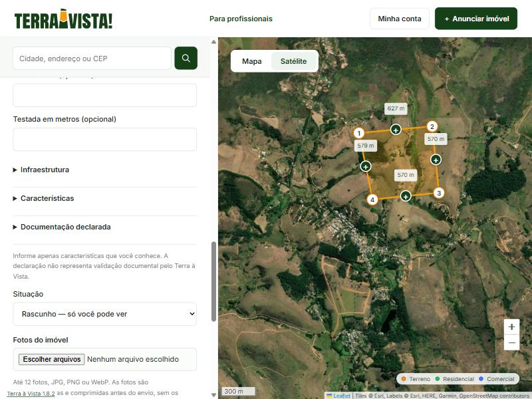The image size is (532, 399).
Task: Add a midpoint on the bottom 570 m edge
Action: pos(406,196)
